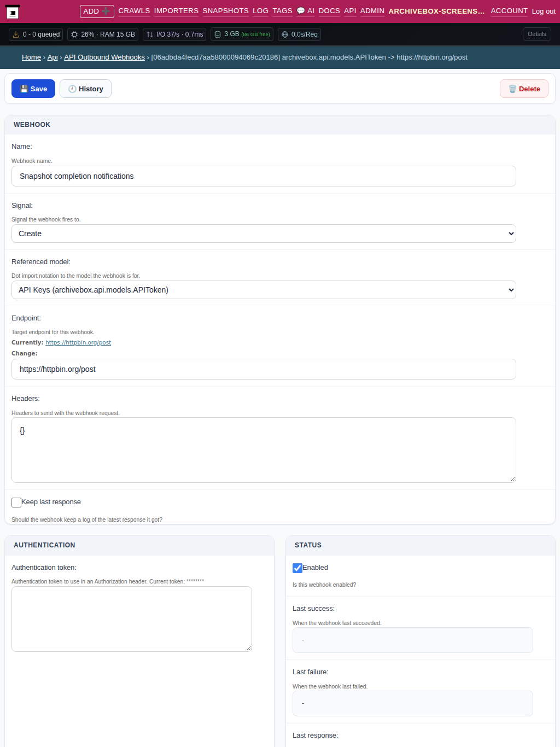The image size is (560, 747).
Task: Click the request time globe indicator
Action: (299, 34)
